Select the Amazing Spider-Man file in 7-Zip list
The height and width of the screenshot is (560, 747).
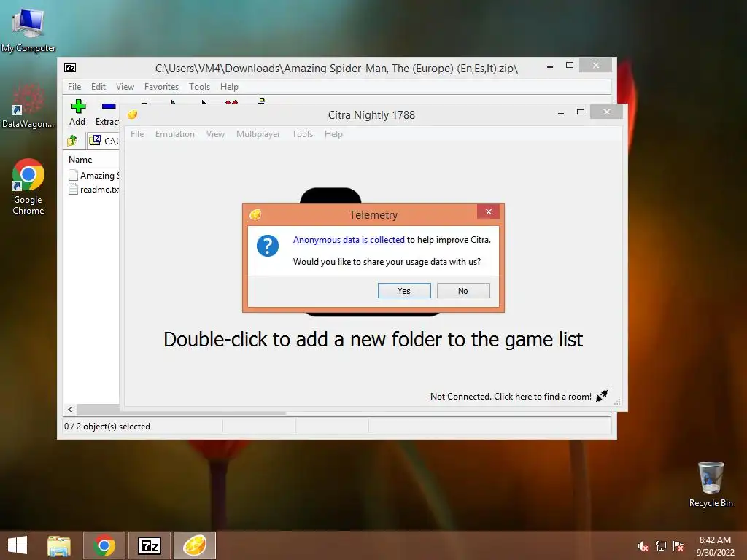coord(94,175)
